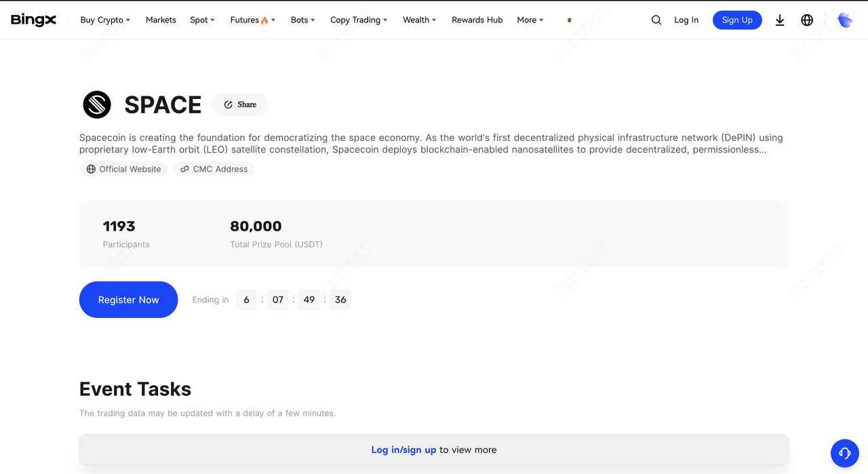Open the CMC Address link
The image size is (868, 474).
pos(214,169)
